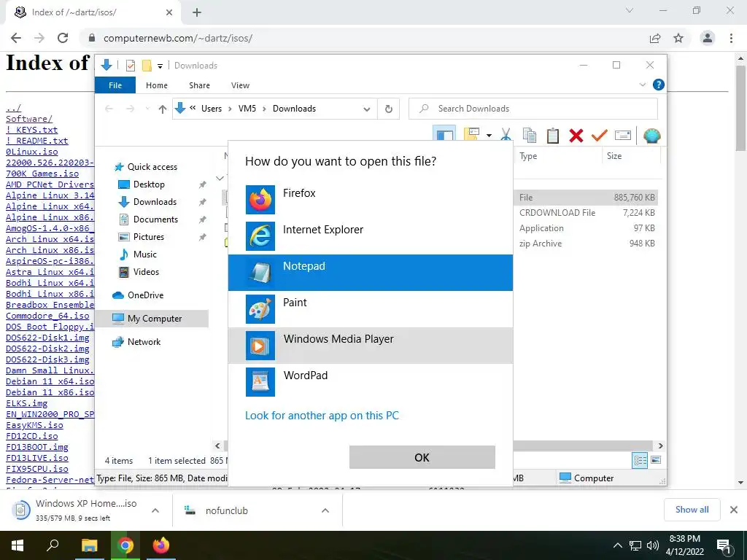Choose Windows Media Player from the list
Viewport: 747px width, 560px height.
pos(370,345)
